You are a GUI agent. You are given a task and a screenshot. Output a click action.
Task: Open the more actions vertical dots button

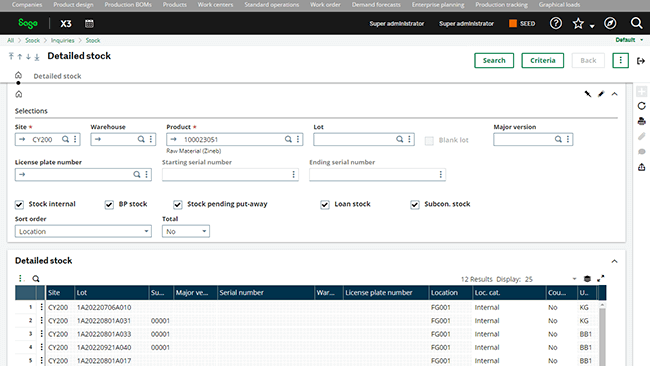[620, 61]
